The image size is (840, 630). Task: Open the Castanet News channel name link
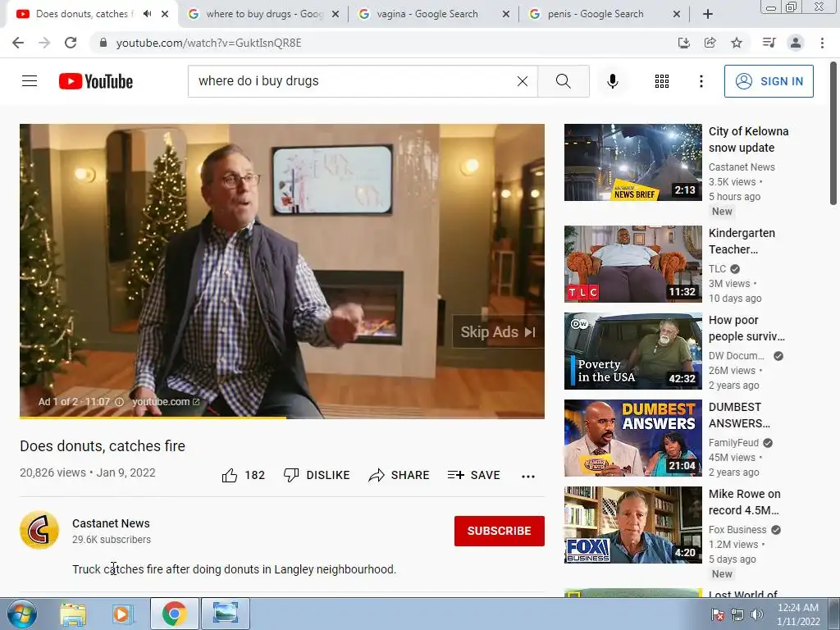pyautogui.click(x=111, y=523)
